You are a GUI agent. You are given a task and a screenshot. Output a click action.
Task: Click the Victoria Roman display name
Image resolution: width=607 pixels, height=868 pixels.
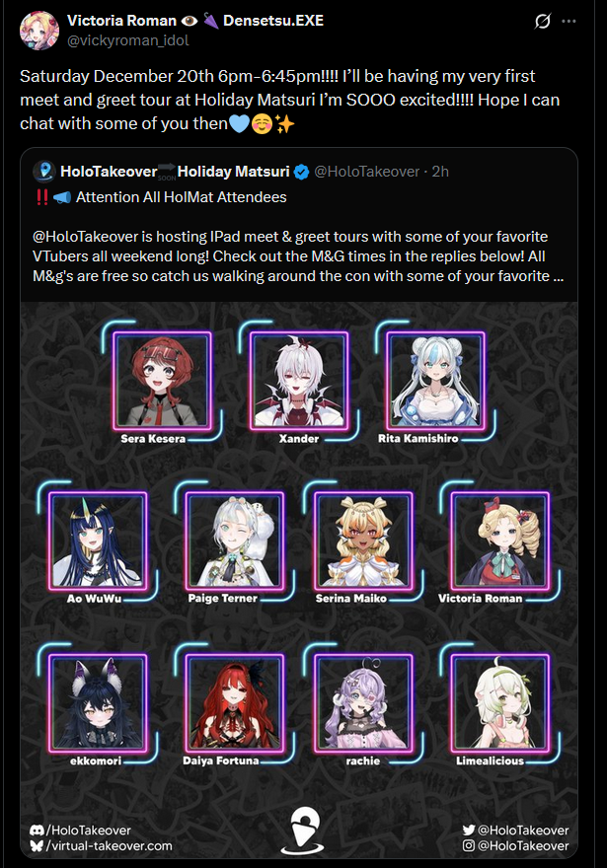point(121,21)
